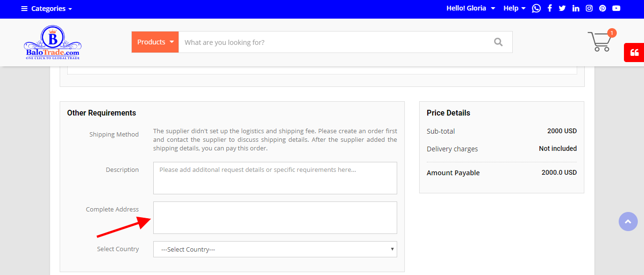The image size is (644, 275).
Task: Click the scroll-to-top arrow button
Action: click(x=628, y=222)
